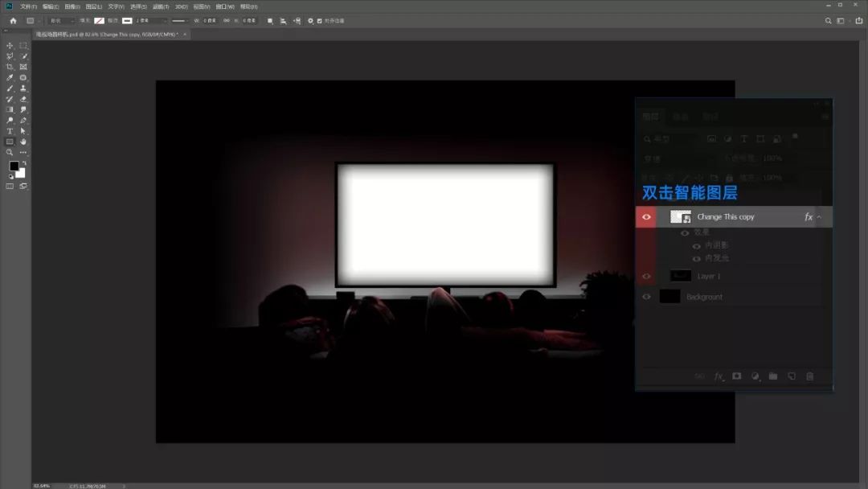Screen dimensions: 868x489
Task: Click the shape height input field
Action: 249,20
